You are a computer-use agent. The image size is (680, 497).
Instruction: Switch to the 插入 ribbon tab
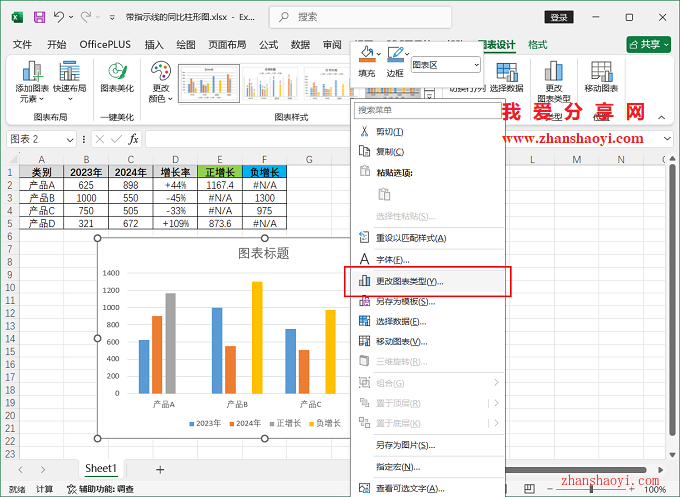point(154,45)
